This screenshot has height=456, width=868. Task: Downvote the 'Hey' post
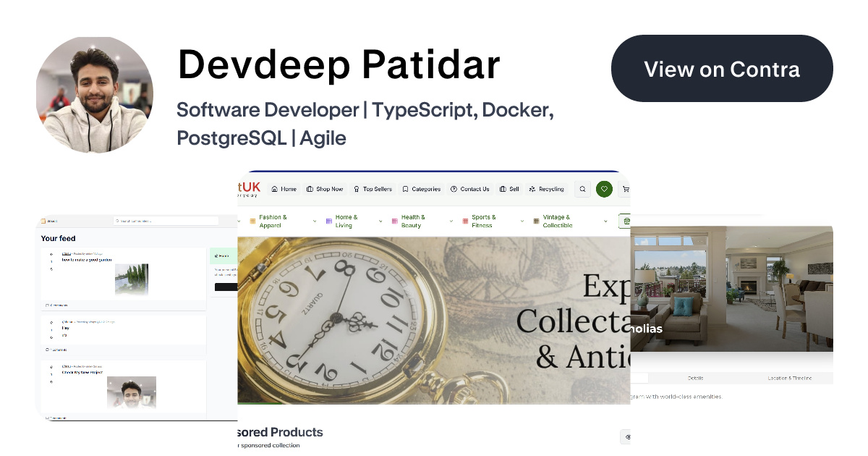pyautogui.click(x=51, y=337)
